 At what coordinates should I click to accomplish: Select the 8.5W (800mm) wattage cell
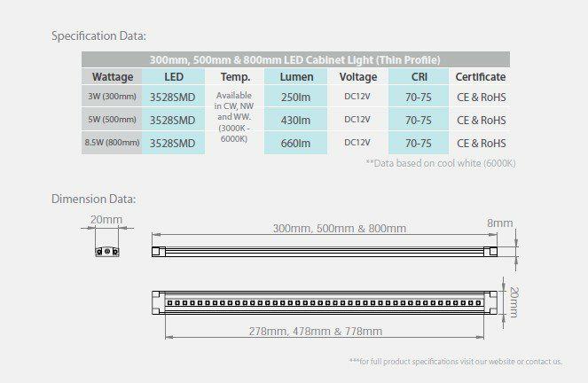tap(112, 143)
